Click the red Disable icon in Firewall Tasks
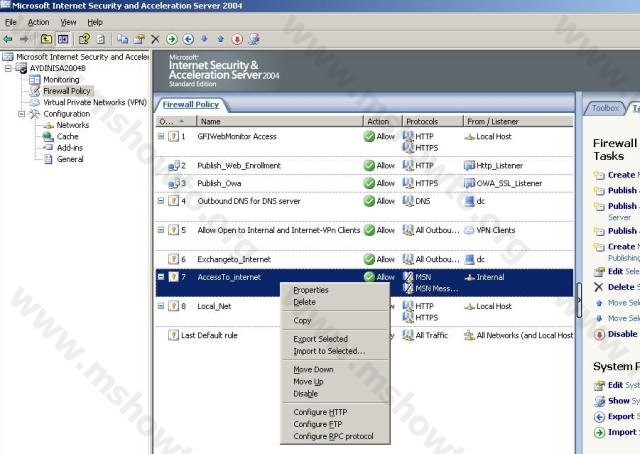Image resolution: width=640 pixels, height=454 pixels. [599, 334]
